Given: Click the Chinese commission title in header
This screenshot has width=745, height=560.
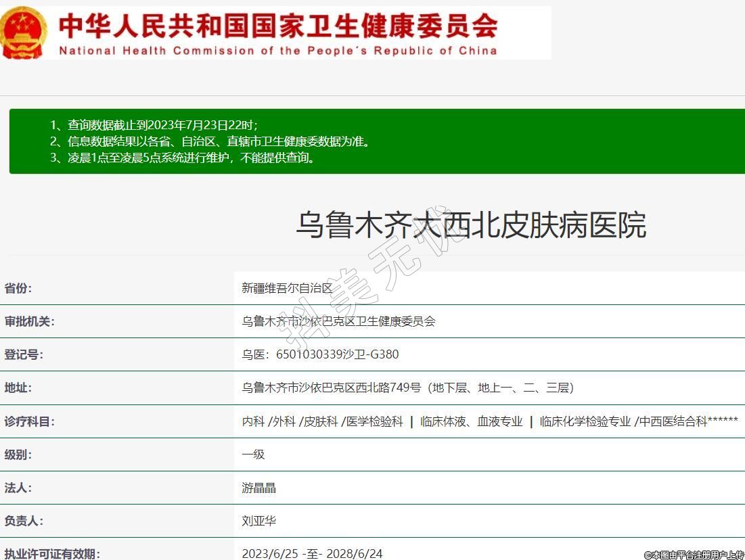Looking at the screenshot, I should [x=277, y=26].
